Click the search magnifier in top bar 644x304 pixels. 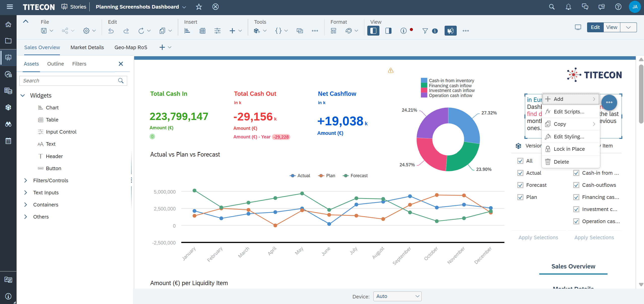point(552,7)
